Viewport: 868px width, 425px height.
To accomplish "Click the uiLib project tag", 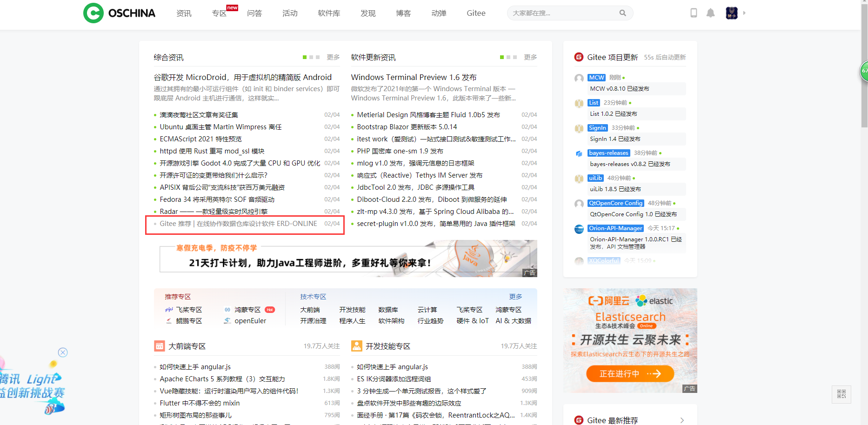I will point(595,178).
